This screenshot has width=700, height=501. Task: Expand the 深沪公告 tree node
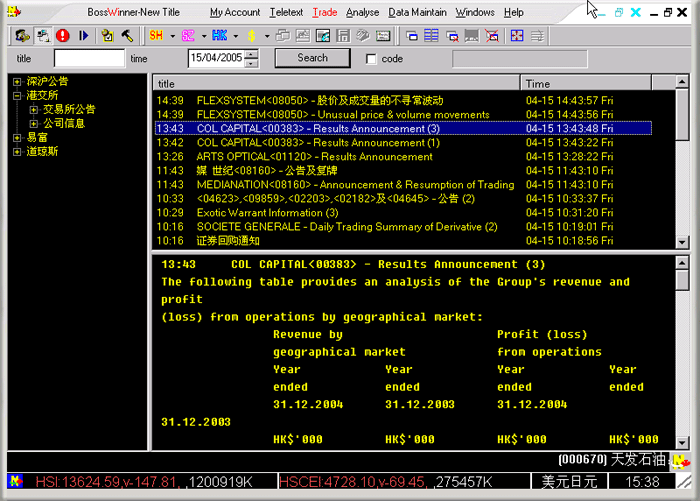point(17,82)
